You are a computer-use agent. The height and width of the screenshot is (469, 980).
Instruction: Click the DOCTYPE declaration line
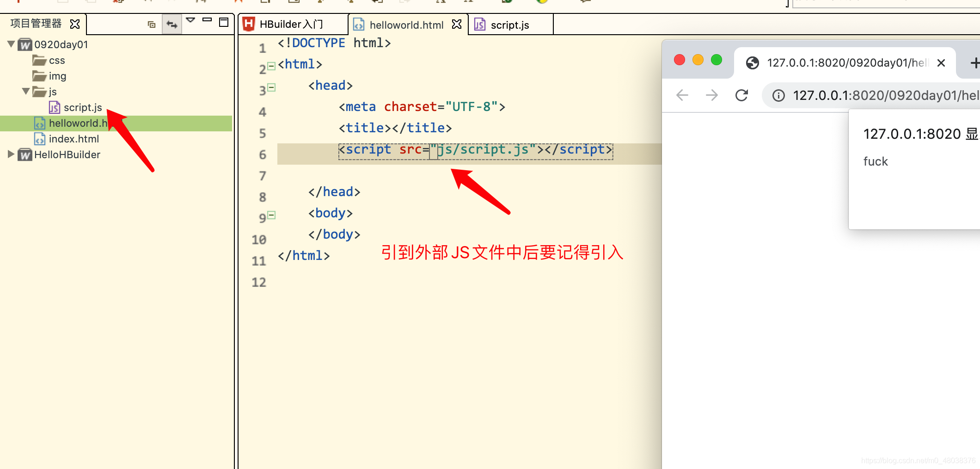[x=334, y=43]
